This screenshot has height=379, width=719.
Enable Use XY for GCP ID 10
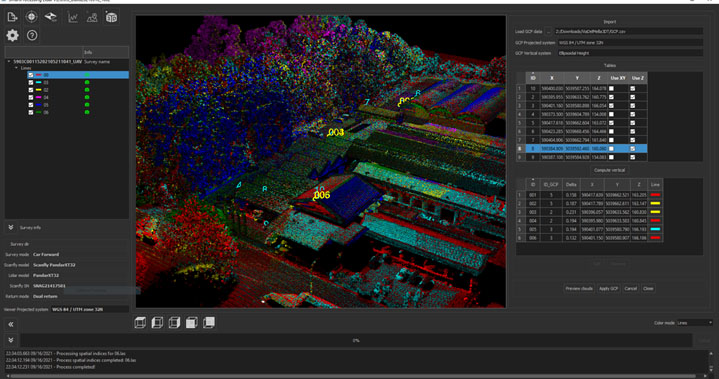(611, 88)
